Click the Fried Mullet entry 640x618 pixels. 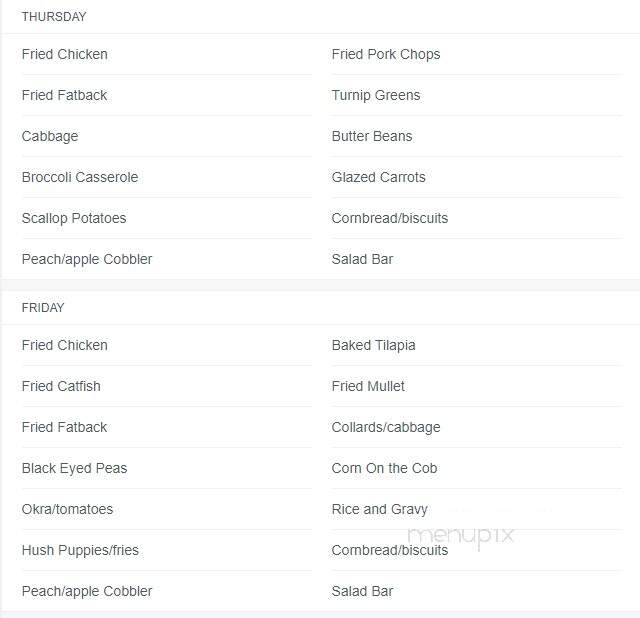click(x=368, y=386)
